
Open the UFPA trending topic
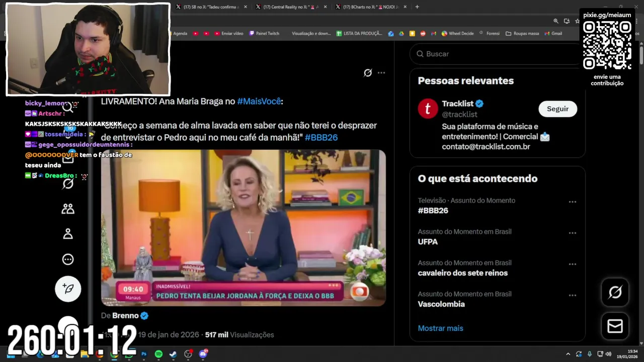pyautogui.click(x=428, y=242)
